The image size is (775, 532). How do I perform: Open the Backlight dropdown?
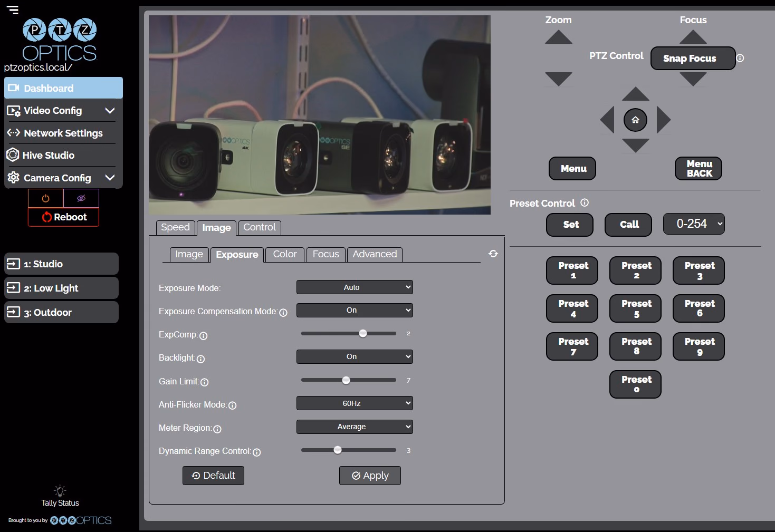[355, 356]
